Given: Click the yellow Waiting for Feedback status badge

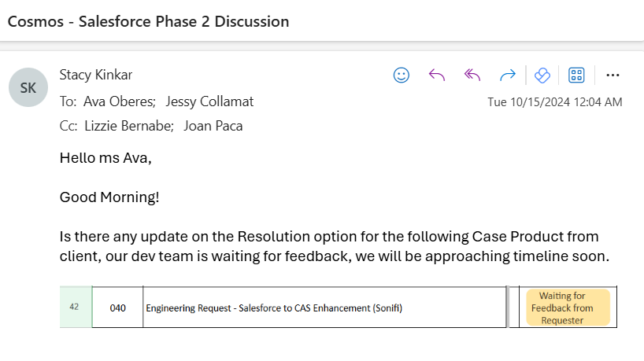Looking at the screenshot, I should coord(568,308).
